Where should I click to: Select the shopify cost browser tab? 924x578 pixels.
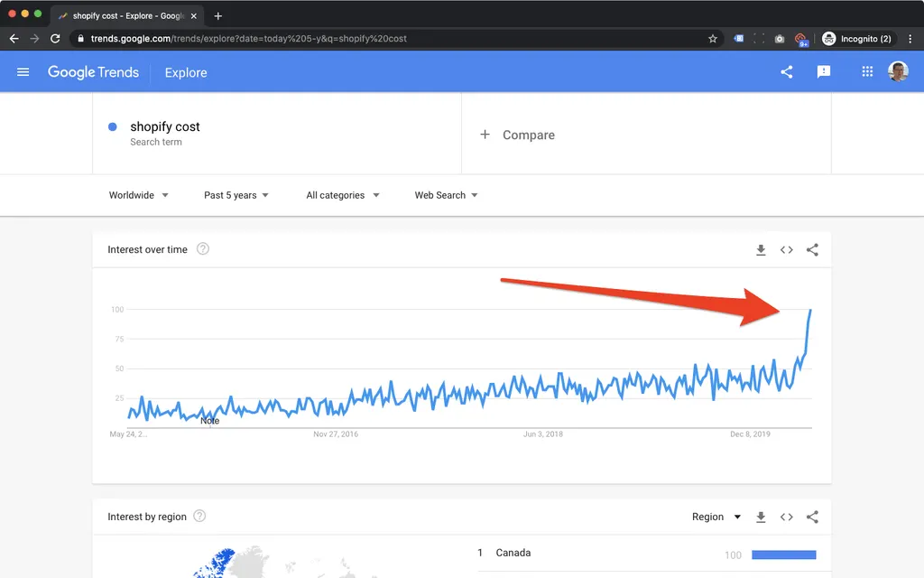pyautogui.click(x=128, y=16)
